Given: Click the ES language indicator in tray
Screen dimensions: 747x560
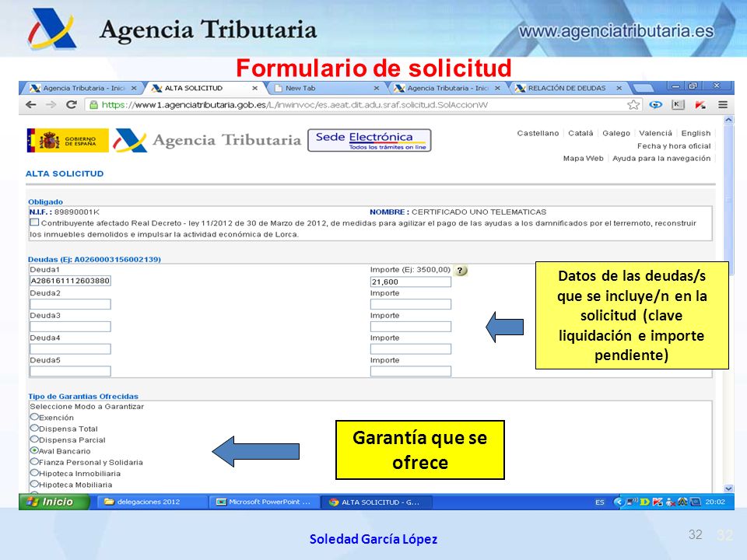Looking at the screenshot, I should pyautogui.click(x=599, y=502).
